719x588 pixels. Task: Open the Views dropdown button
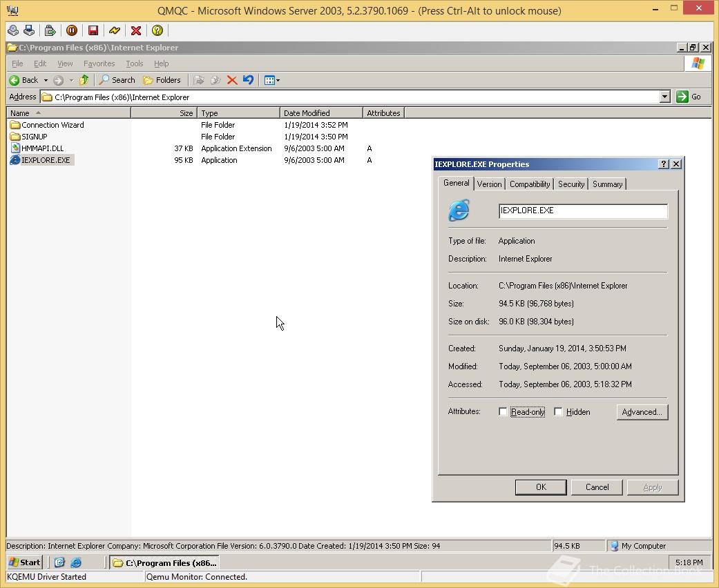pyautogui.click(x=272, y=80)
